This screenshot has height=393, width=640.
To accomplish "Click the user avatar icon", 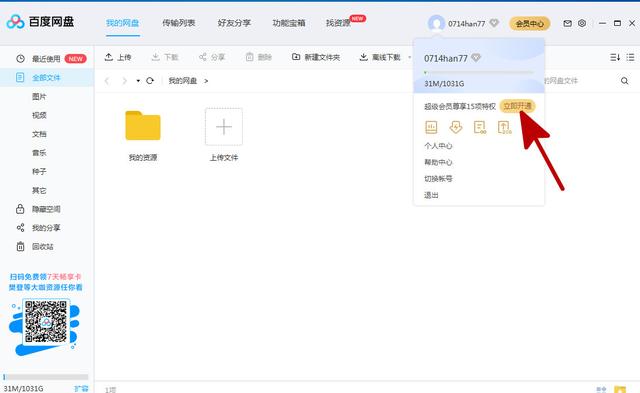I will pyautogui.click(x=436, y=23).
